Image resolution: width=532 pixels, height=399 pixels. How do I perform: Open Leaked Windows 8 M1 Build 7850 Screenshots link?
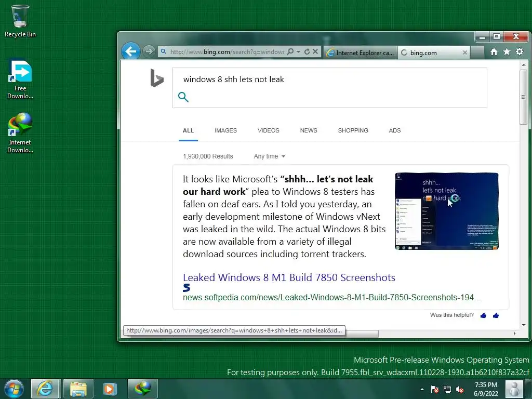289,277
